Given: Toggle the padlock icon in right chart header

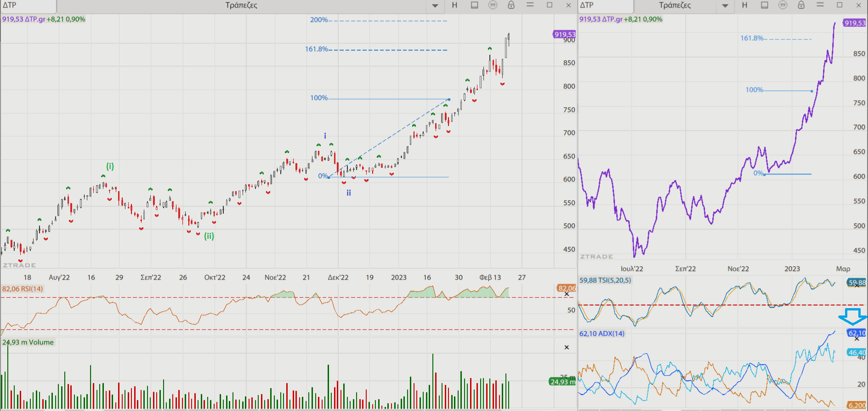Looking at the screenshot, I should tap(801, 5).
